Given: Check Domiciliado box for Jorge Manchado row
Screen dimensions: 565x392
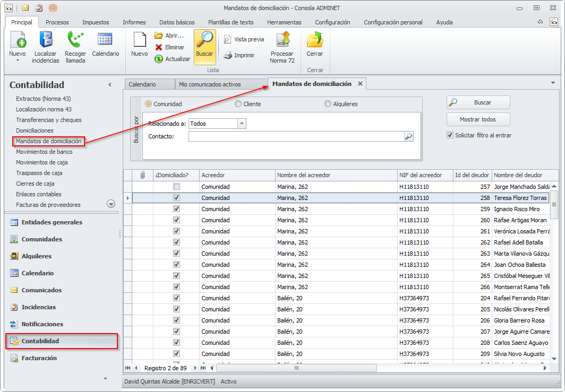Looking at the screenshot, I should click(x=176, y=187).
